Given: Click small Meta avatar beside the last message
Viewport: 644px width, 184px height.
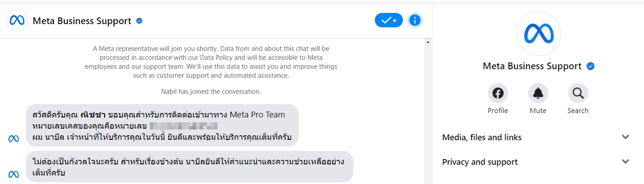Looking at the screenshot, I should coord(14,175).
